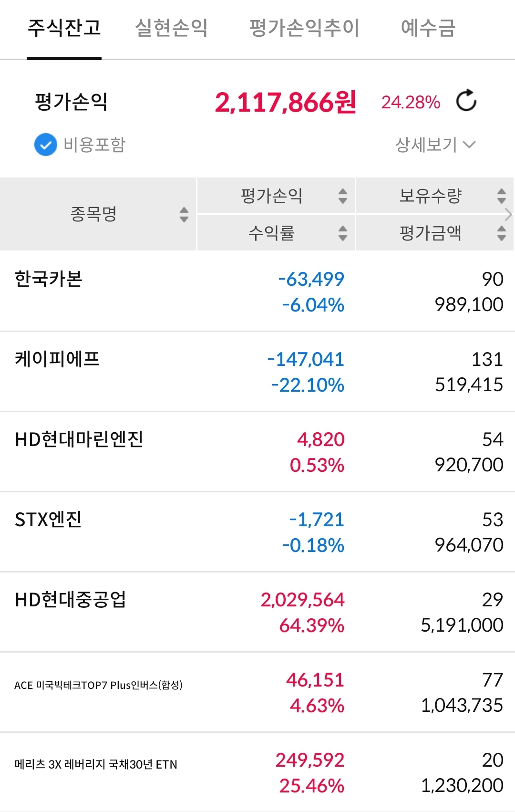
Task: Toggle the 비용포함 checkbox
Action: 46,145
